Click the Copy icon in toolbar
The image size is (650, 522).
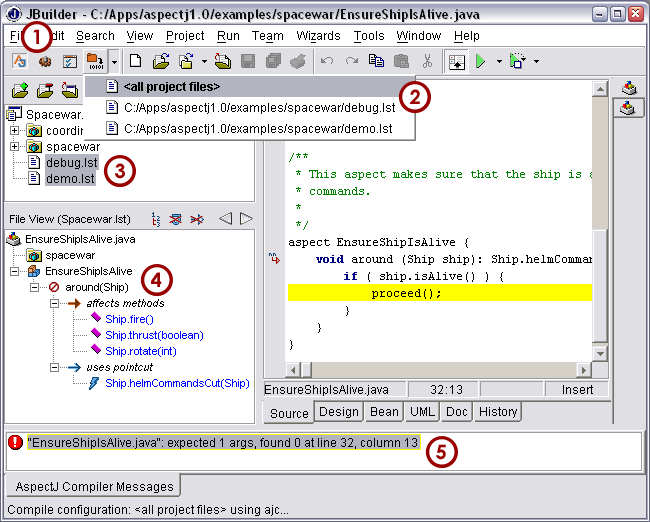(x=375, y=61)
